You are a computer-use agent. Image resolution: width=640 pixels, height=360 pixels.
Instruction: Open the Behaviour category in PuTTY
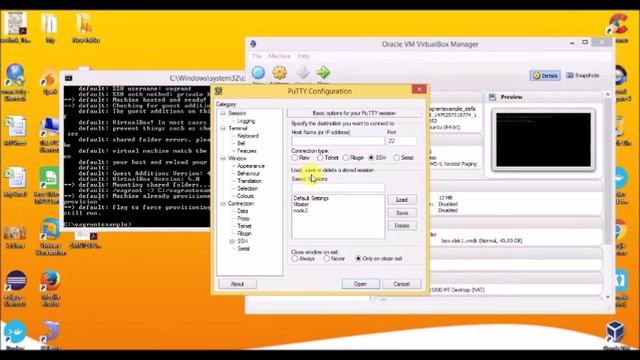[249, 173]
